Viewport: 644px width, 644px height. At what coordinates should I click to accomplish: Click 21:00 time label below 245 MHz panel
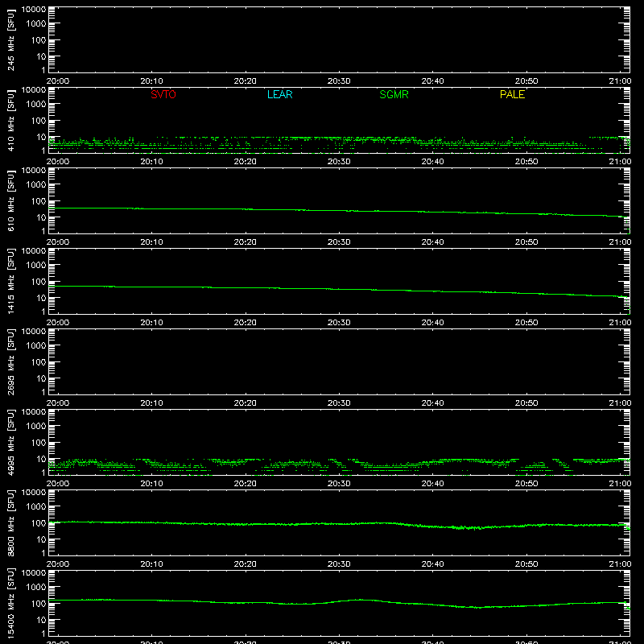(x=620, y=81)
